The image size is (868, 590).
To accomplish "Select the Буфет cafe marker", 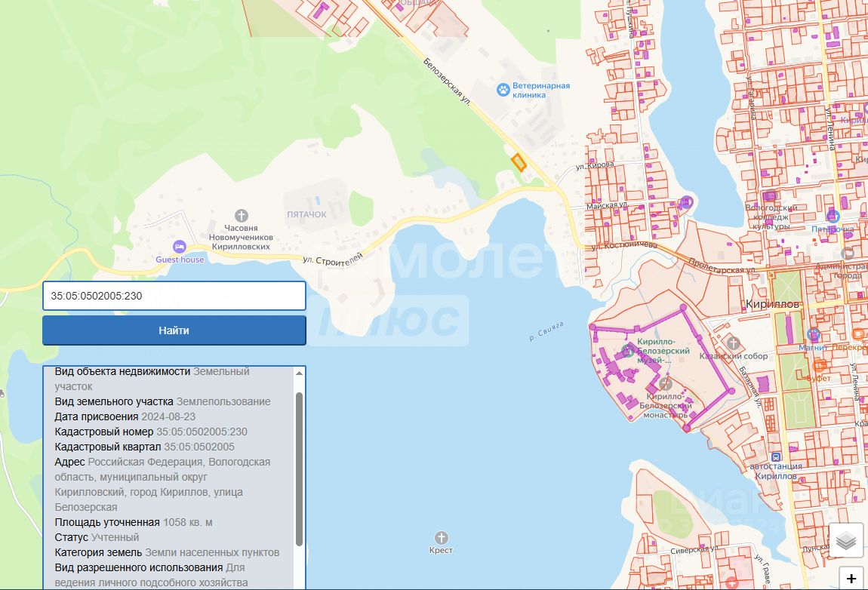I will click(x=817, y=365).
